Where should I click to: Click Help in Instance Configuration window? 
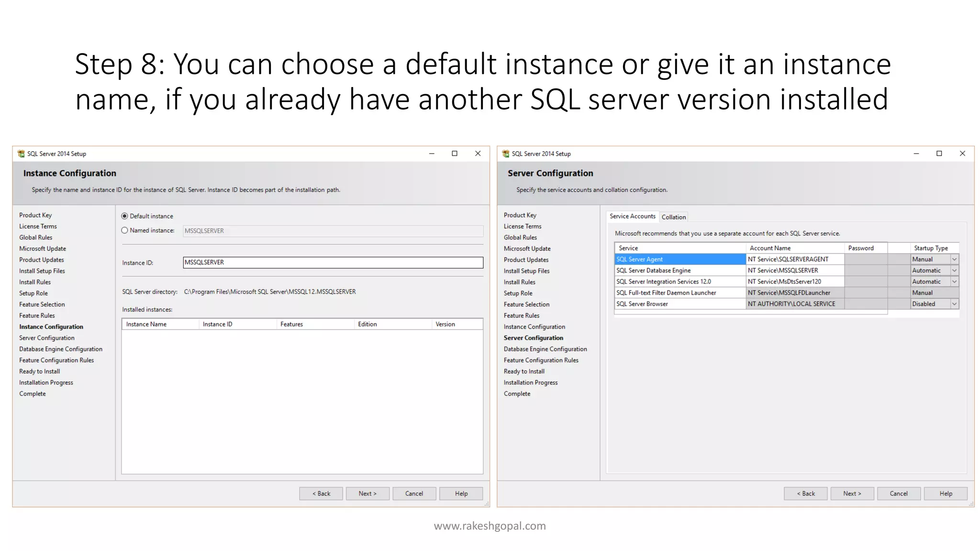pyautogui.click(x=461, y=494)
